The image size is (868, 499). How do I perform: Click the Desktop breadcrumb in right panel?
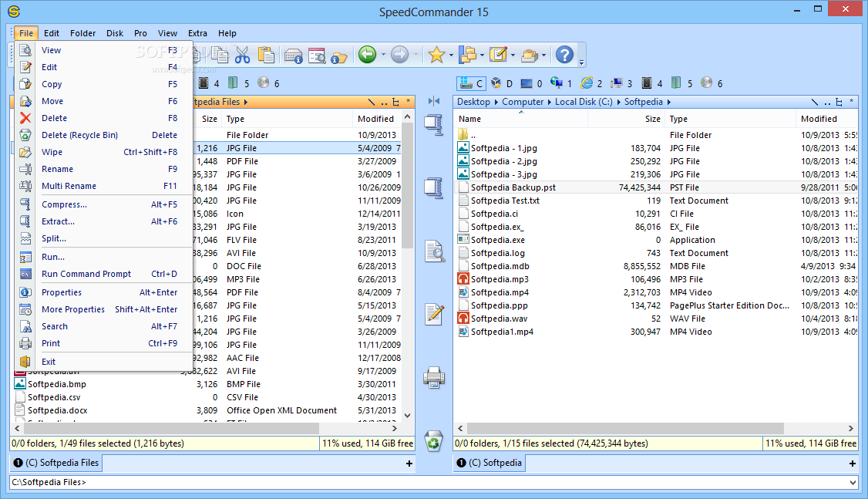tap(473, 102)
